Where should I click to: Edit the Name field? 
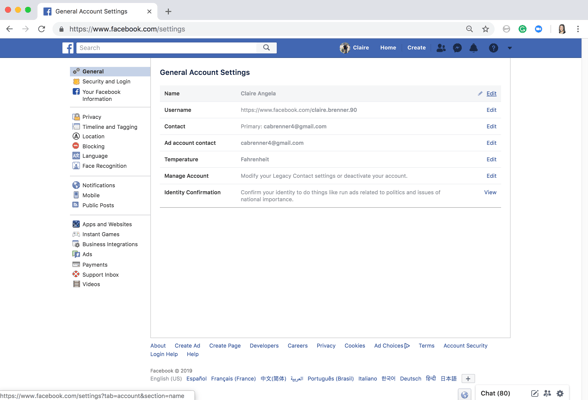tap(491, 93)
